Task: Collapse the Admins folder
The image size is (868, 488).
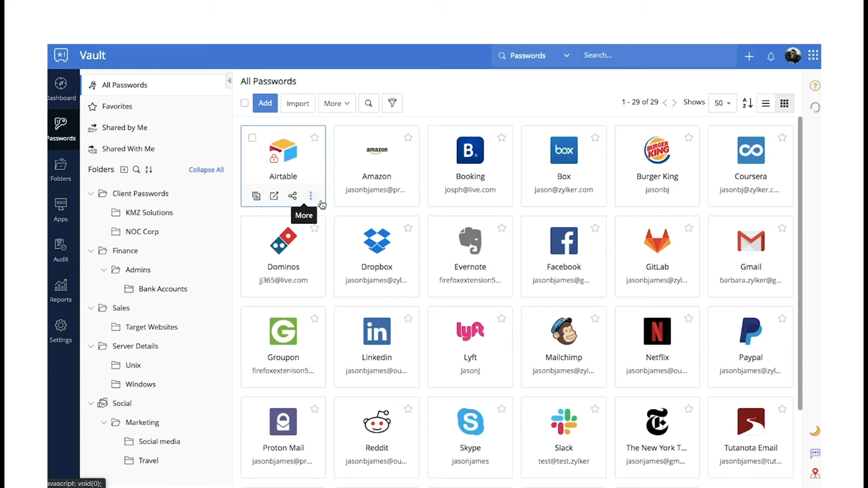Action: point(104,269)
